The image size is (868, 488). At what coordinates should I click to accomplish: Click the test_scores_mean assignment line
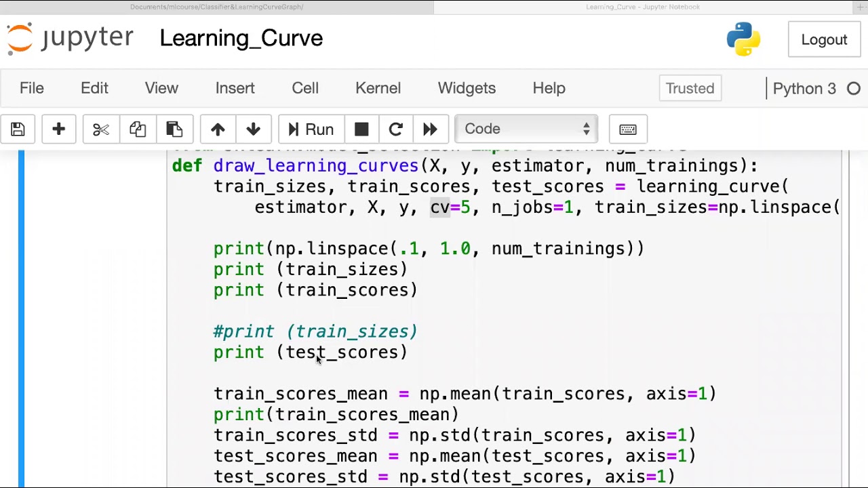pos(455,456)
